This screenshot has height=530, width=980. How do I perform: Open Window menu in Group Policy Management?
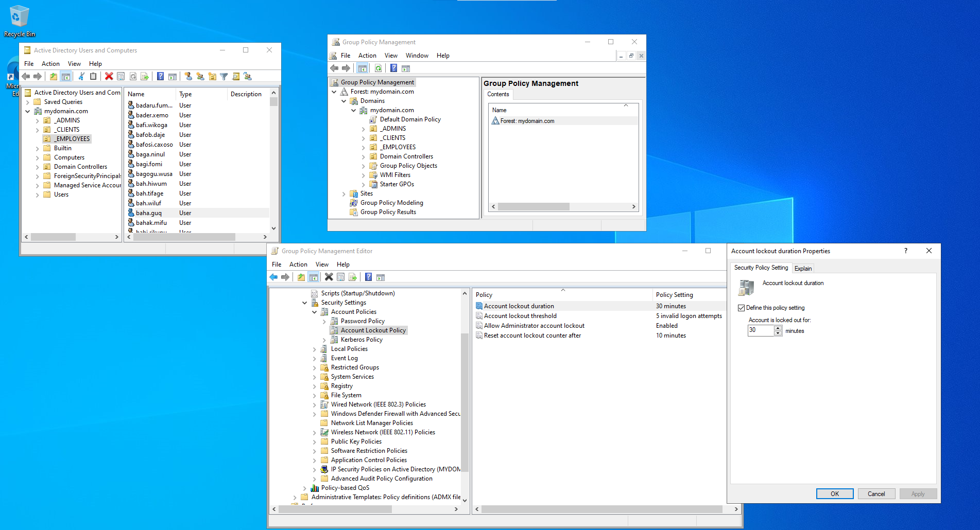[417, 56]
